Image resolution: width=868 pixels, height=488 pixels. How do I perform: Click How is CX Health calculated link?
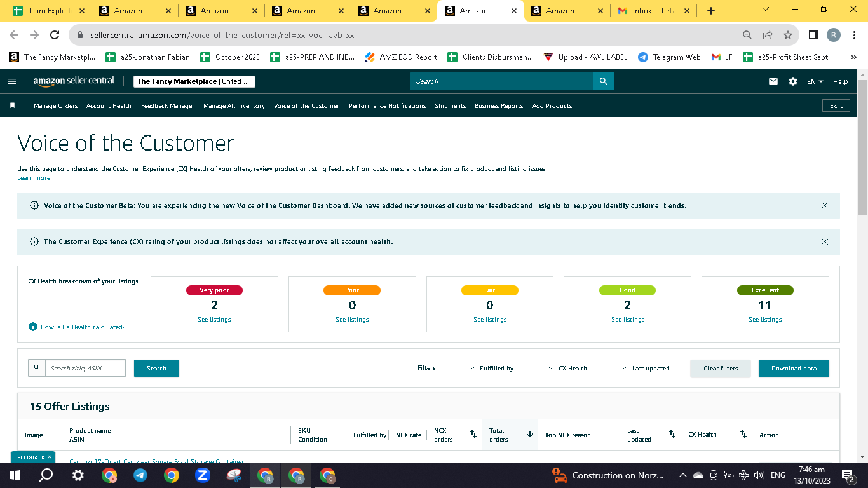[x=83, y=327]
